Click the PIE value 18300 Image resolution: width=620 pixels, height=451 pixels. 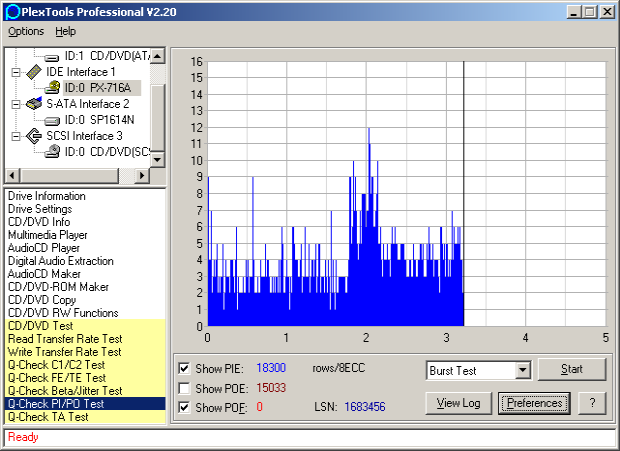pyautogui.click(x=271, y=368)
